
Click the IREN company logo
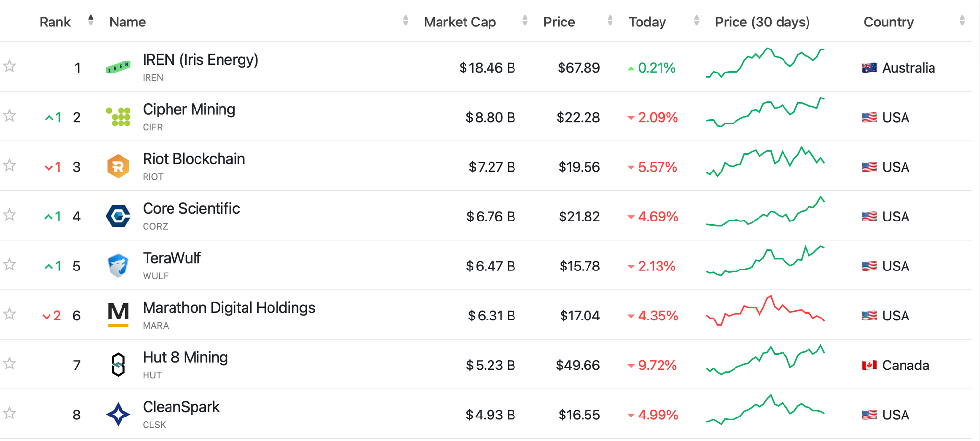(118, 68)
